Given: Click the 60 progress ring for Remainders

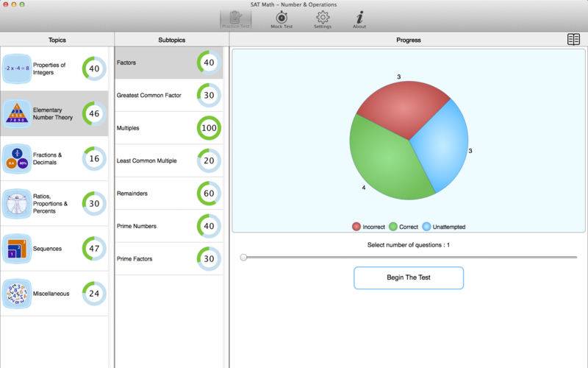Looking at the screenshot, I should pyautogui.click(x=209, y=194).
